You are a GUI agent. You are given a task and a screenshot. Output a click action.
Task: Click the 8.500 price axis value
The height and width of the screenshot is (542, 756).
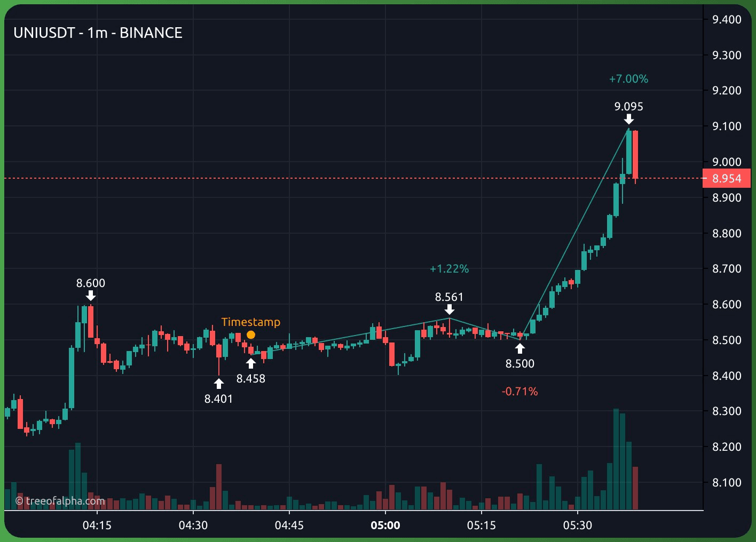pos(727,340)
